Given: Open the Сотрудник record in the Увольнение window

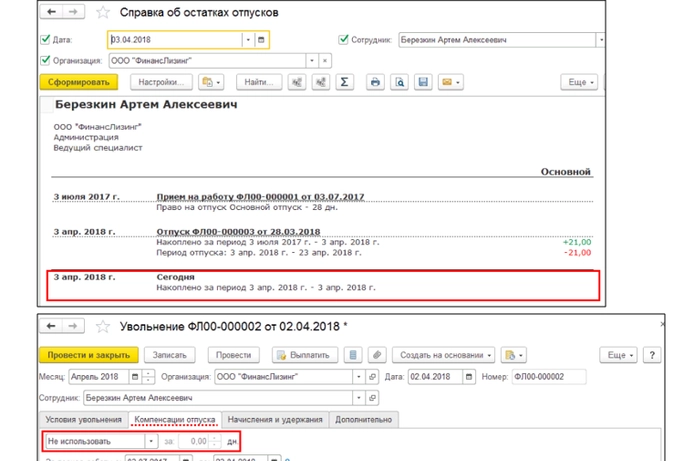Looking at the screenshot, I should click(x=372, y=398).
